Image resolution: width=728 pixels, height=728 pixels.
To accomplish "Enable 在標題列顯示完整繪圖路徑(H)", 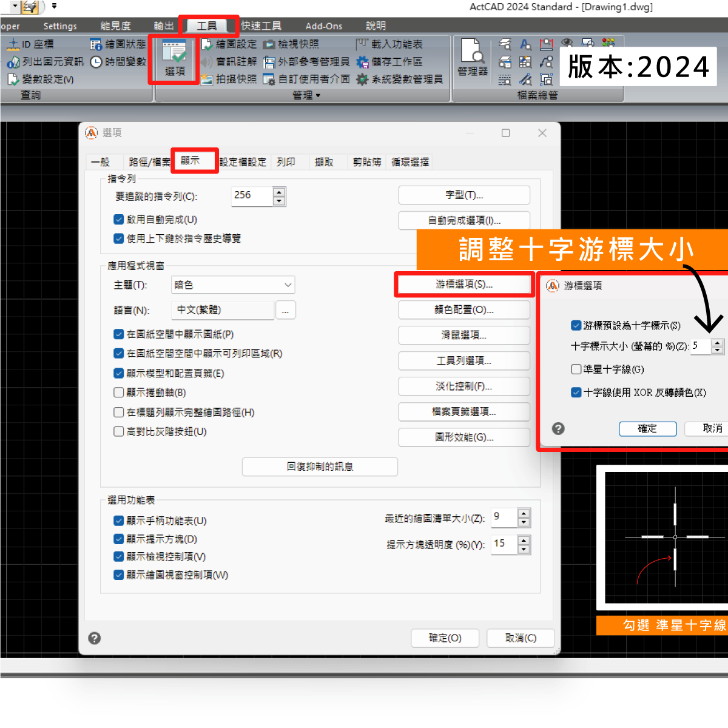I will pos(119,412).
